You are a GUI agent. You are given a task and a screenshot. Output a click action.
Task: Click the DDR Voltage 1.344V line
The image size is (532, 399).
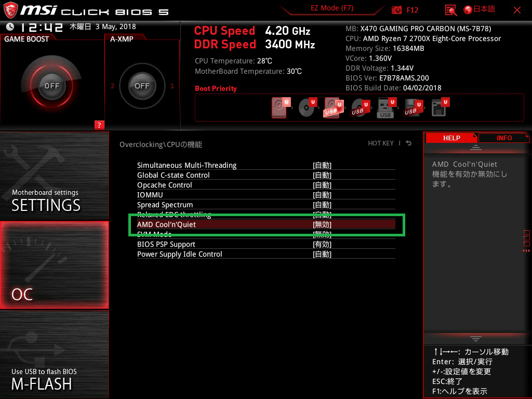379,68
